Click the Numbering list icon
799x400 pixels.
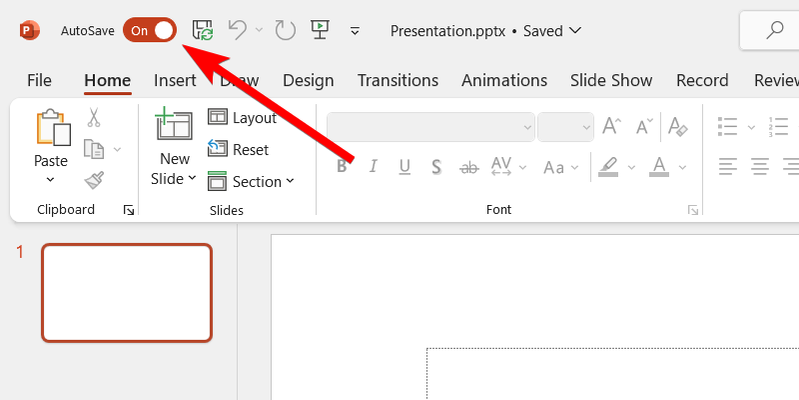tap(778, 127)
